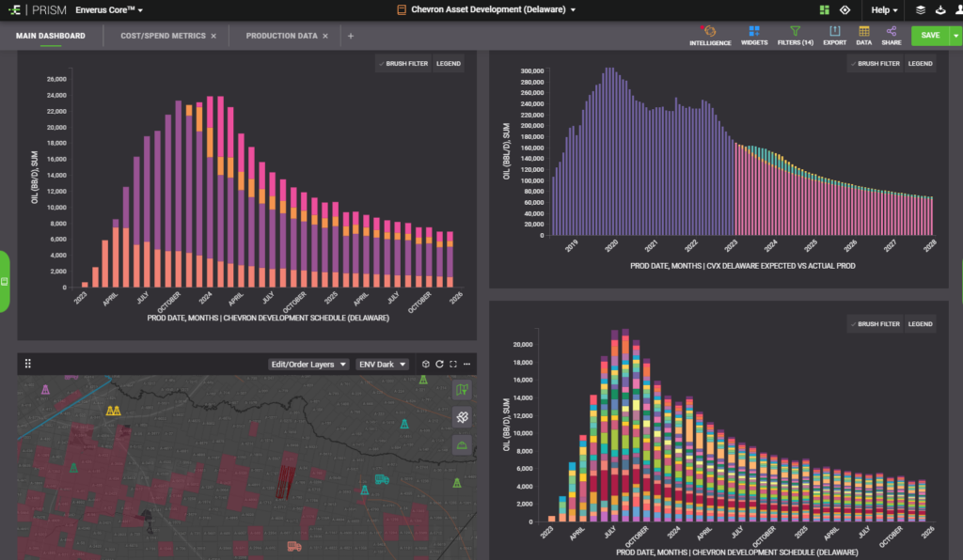Viewport: 963px width, 560px height.
Task: Toggle Brush Filter on bottom-right chart
Action: [x=876, y=324]
